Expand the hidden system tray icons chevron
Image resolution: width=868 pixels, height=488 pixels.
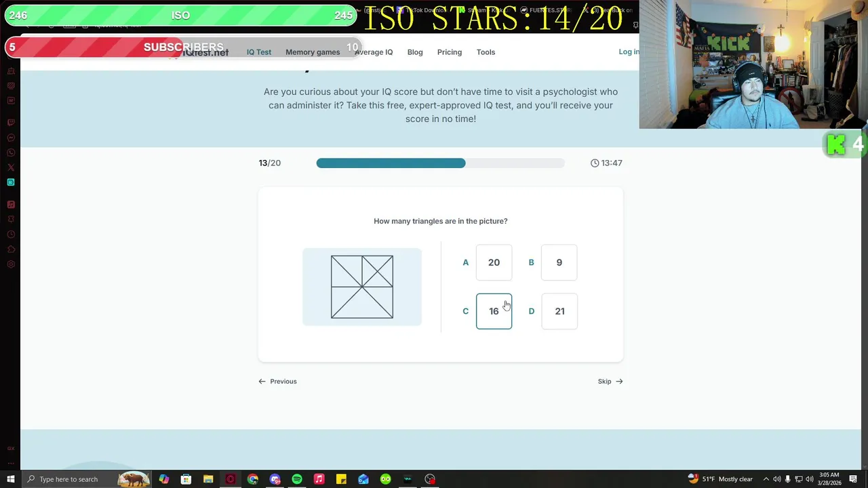coord(766,479)
